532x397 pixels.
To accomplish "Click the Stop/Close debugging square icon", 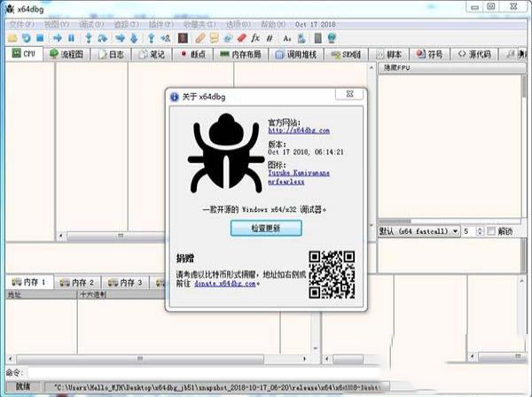I will pos(40,38).
